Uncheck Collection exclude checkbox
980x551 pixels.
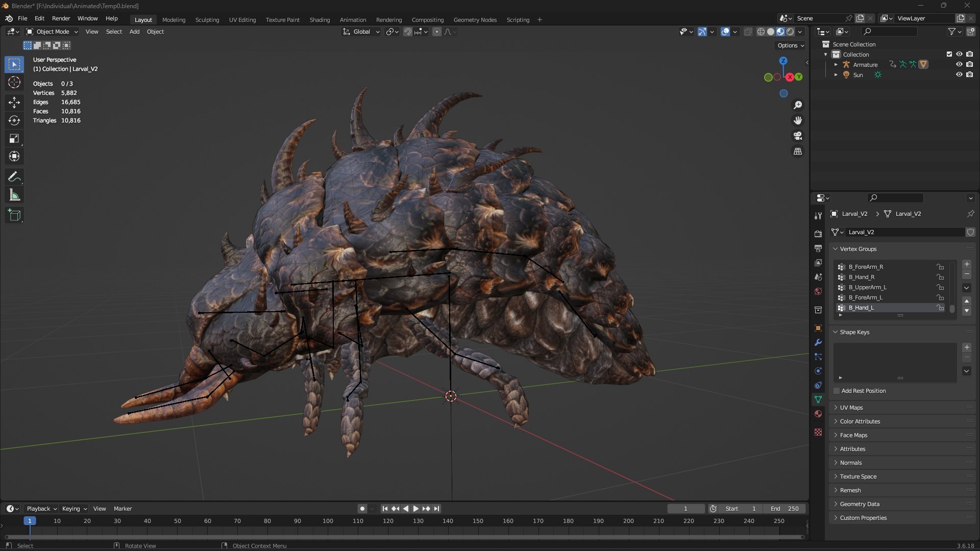pyautogui.click(x=949, y=54)
